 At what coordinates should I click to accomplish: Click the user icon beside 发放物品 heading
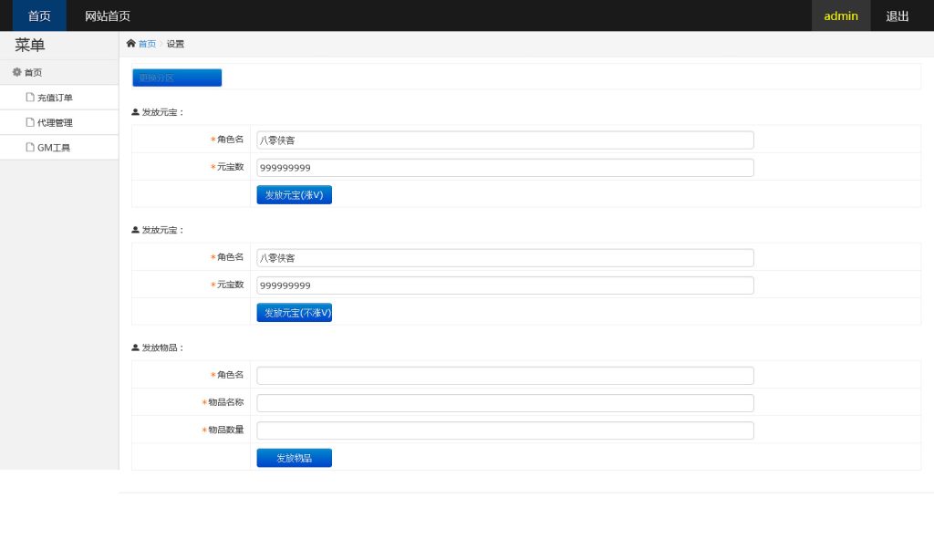(136, 347)
